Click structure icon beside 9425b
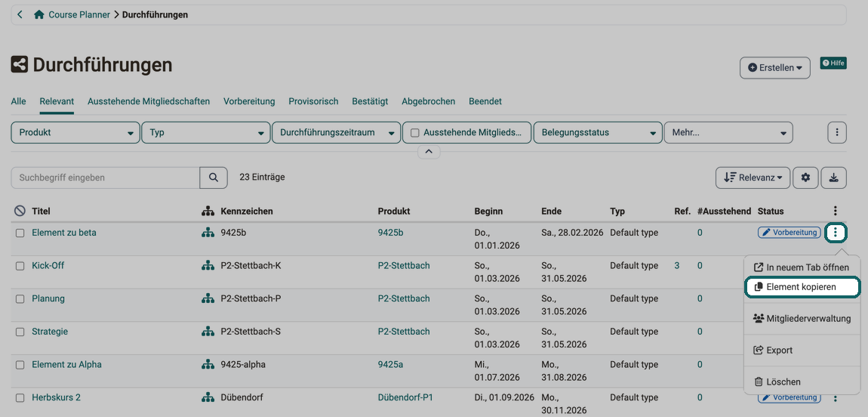This screenshot has width=868, height=417. coord(208,233)
